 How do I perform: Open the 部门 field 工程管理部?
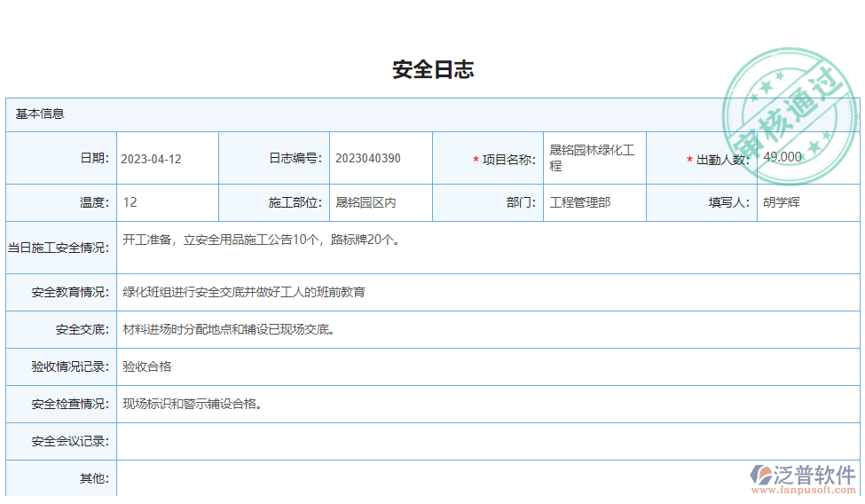594,202
